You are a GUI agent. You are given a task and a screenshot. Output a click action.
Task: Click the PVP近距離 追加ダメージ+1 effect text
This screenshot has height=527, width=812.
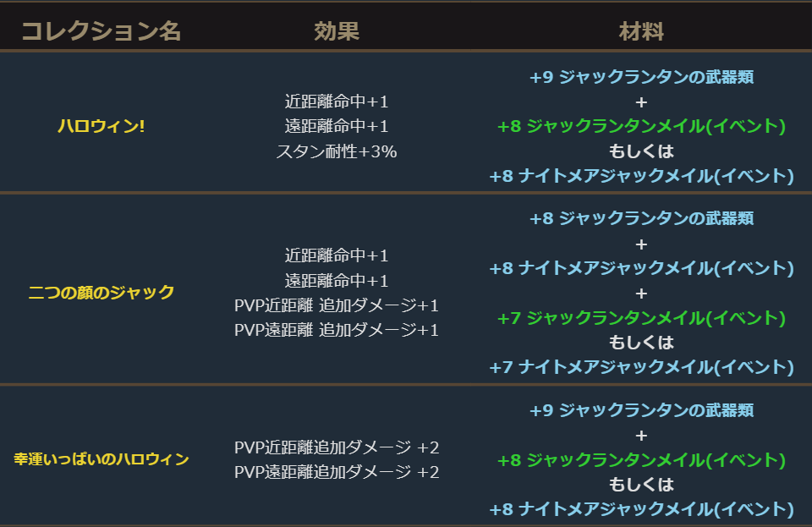tap(337, 305)
